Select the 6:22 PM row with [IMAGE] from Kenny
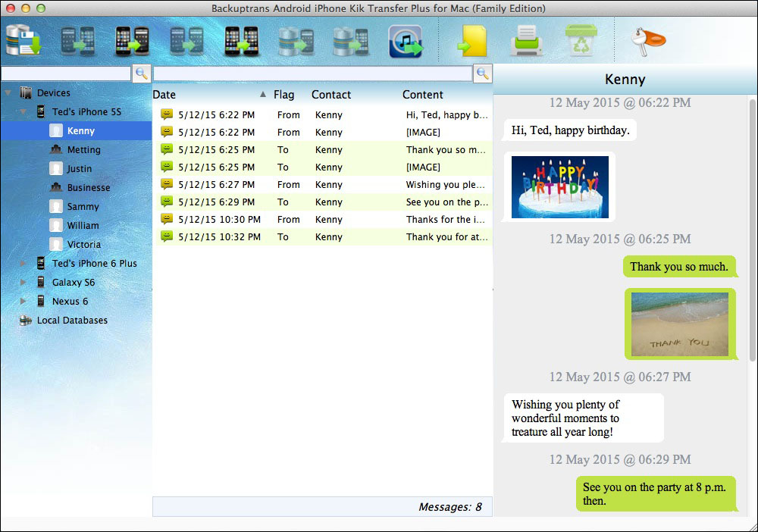This screenshot has width=758, height=532. (x=324, y=133)
